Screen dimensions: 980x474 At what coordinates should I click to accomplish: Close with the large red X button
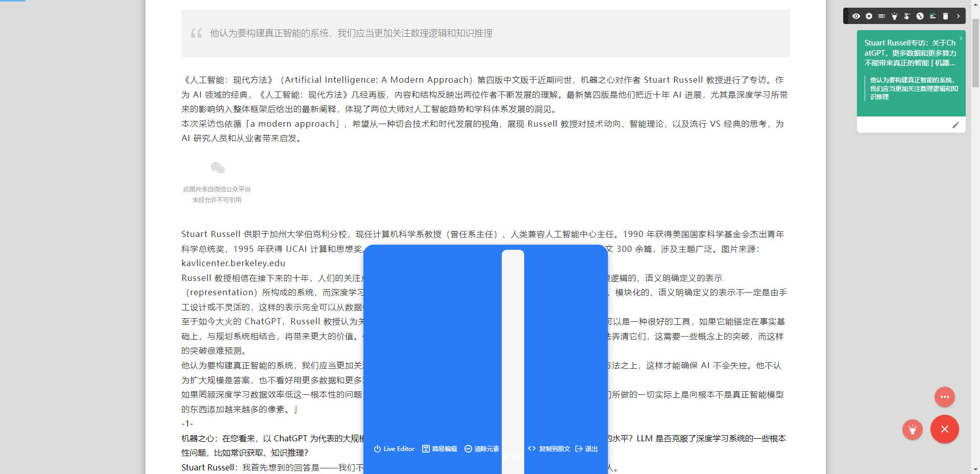945,429
